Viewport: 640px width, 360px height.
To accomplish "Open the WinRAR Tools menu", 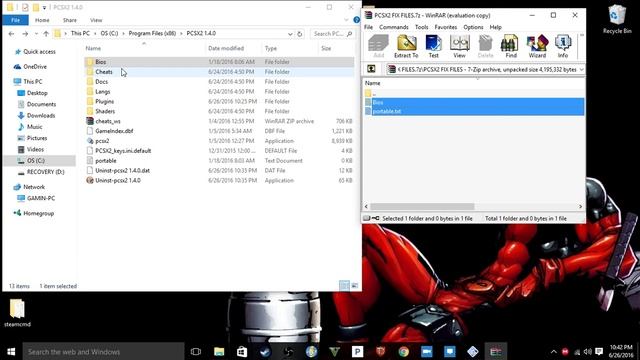I will coord(421,27).
